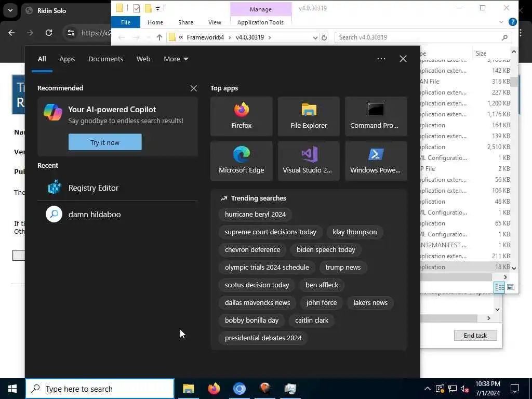This screenshot has width=532, height=399.
Task: Select the Apps search tab
Action: (x=67, y=59)
